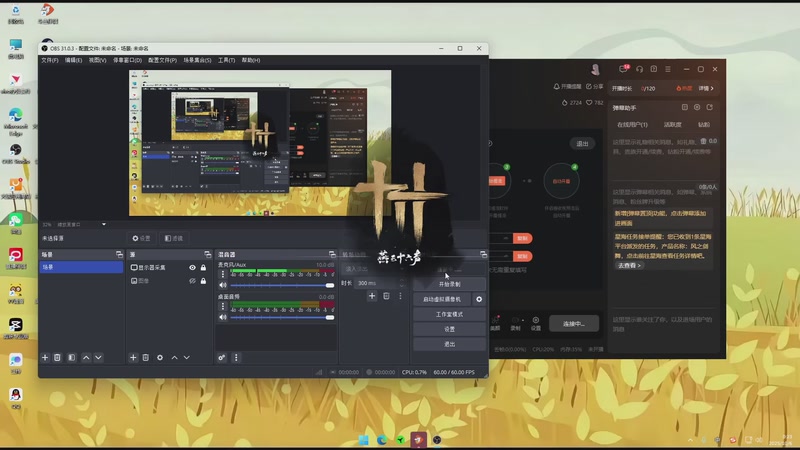Click 开始录制 button in OBS controls
The height and width of the screenshot is (450, 800).
[449, 284]
